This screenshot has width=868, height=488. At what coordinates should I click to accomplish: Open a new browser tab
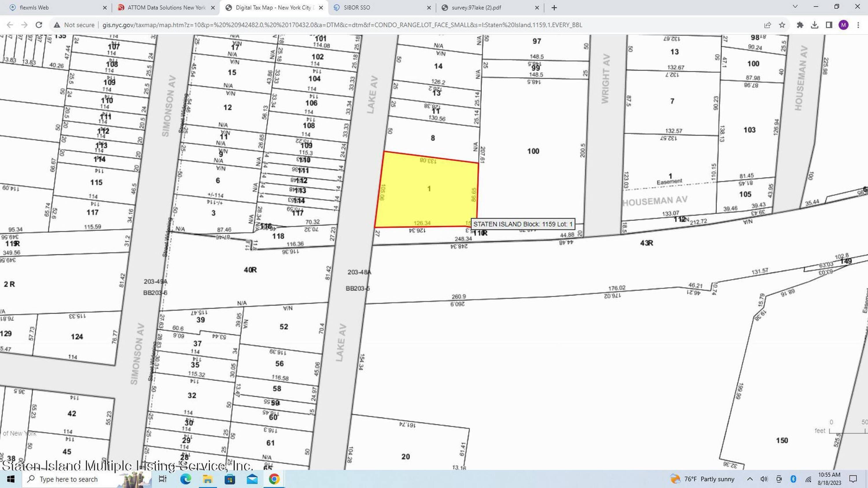coord(554,8)
